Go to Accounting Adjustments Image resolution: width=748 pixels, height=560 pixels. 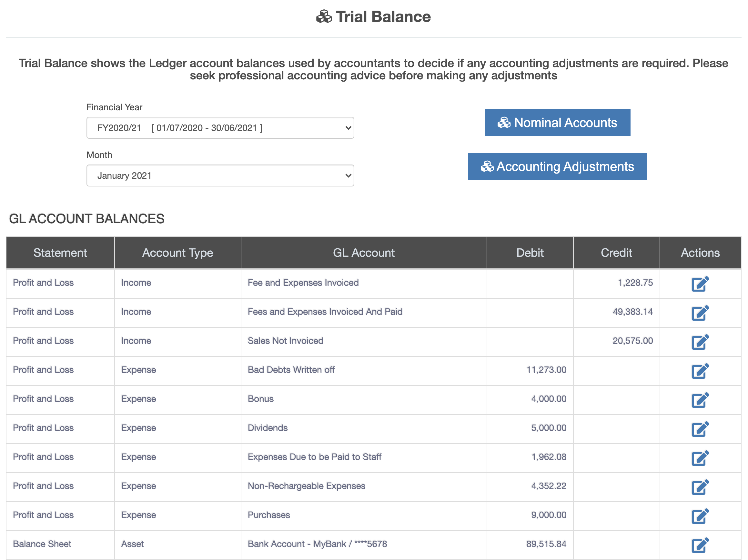(x=557, y=167)
